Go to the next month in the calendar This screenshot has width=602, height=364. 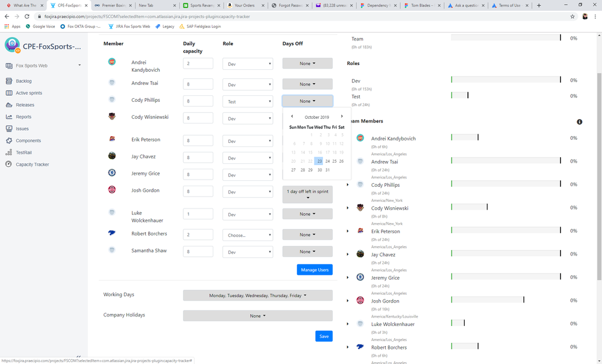coord(342,116)
